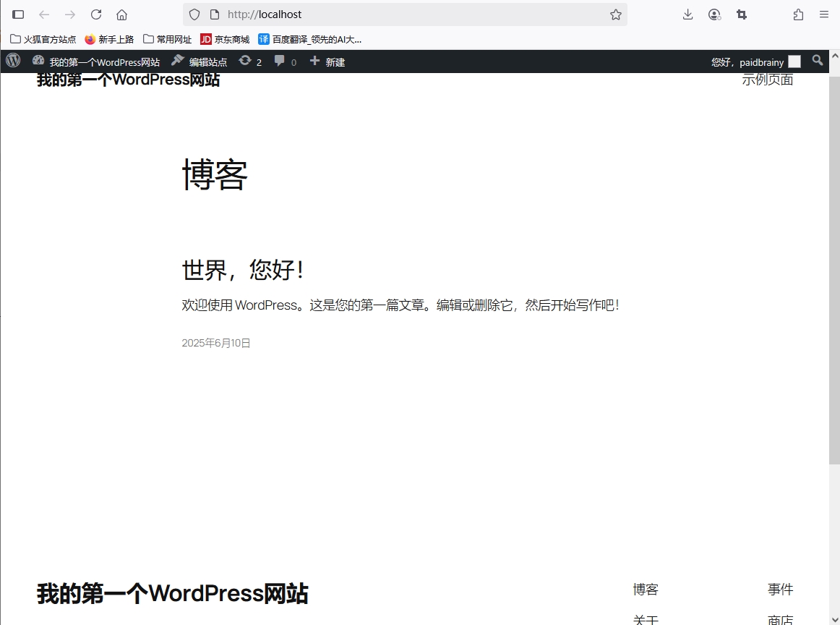Open the 我的第一个WordPress网站 dashboard menu in admin bar

[x=96, y=61]
